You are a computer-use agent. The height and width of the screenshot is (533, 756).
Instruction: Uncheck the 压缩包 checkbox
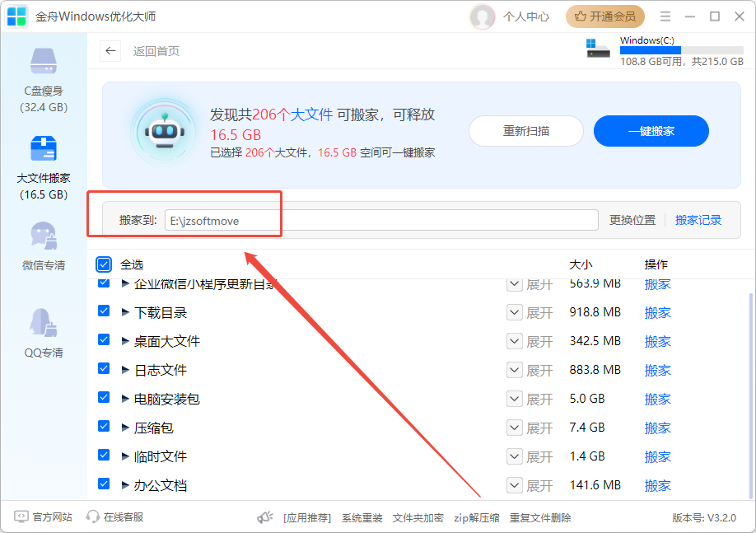coord(104,426)
